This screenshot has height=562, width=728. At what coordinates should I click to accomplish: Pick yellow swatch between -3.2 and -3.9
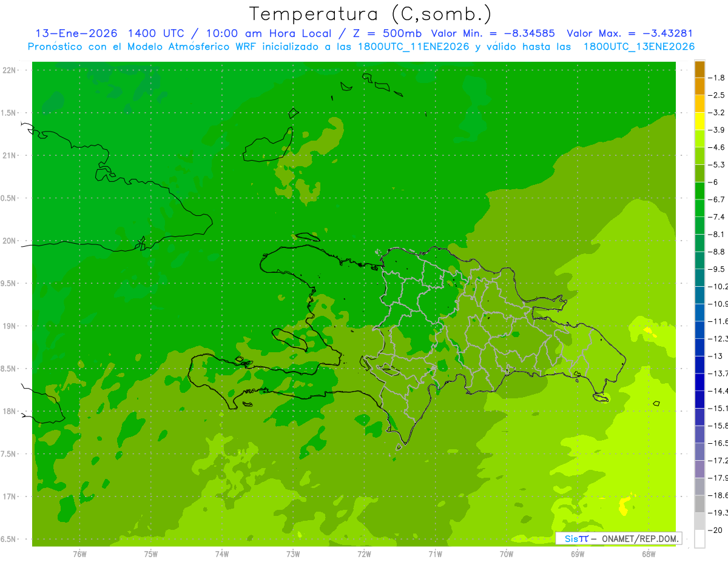pyautogui.click(x=699, y=121)
